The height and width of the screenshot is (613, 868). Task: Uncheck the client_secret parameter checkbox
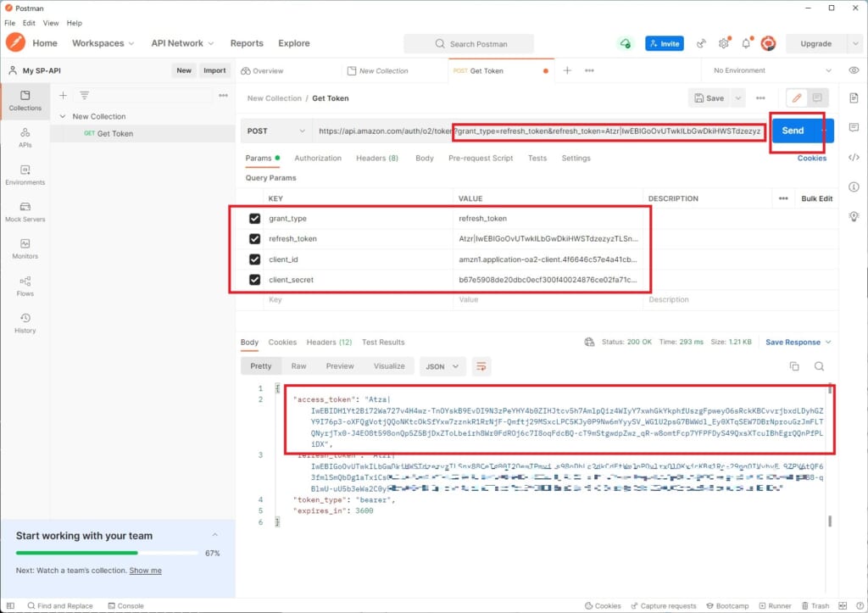click(x=254, y=280)
